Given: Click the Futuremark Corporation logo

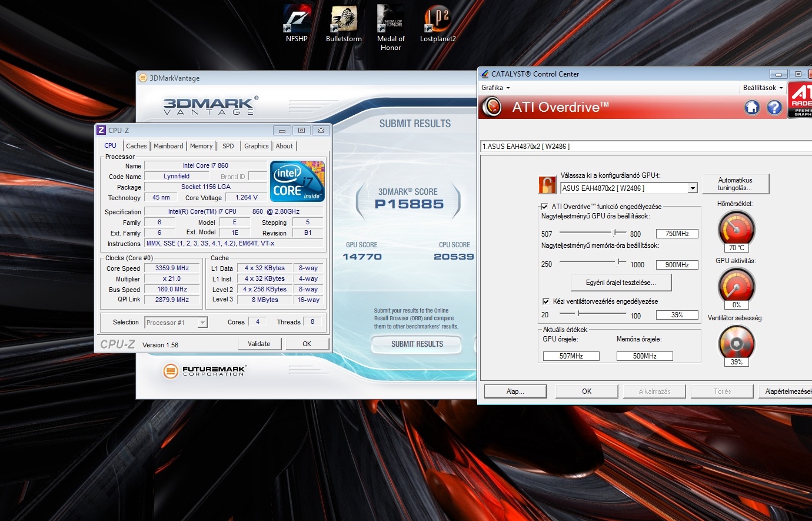Looking at the screenshot, I should click(205, 371).
